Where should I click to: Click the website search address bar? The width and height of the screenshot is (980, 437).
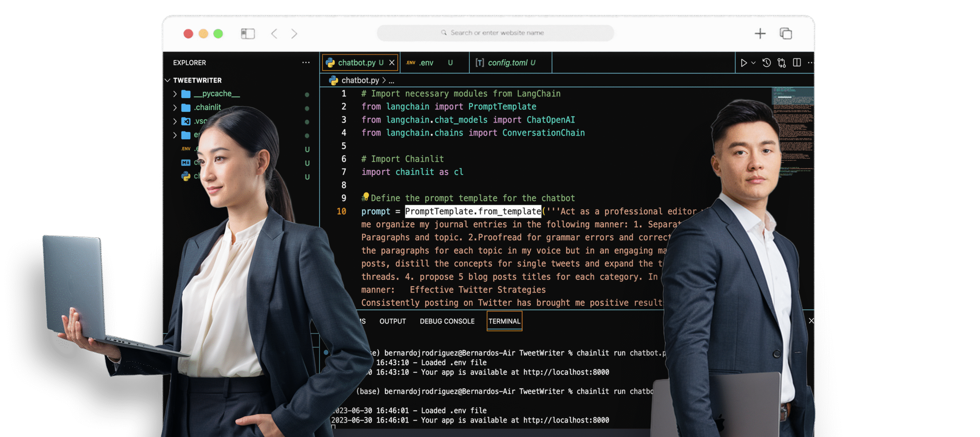click(x=496, y=33)
